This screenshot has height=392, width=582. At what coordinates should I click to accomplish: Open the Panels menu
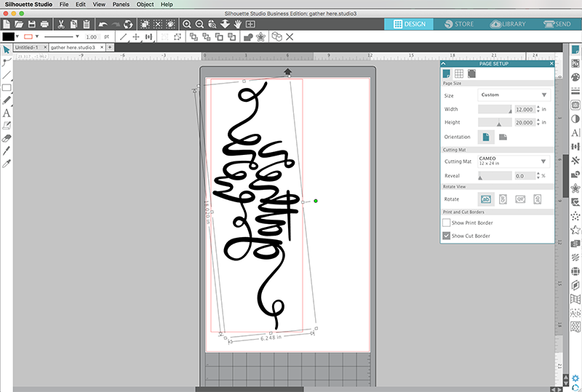click(x=121, y=4)
